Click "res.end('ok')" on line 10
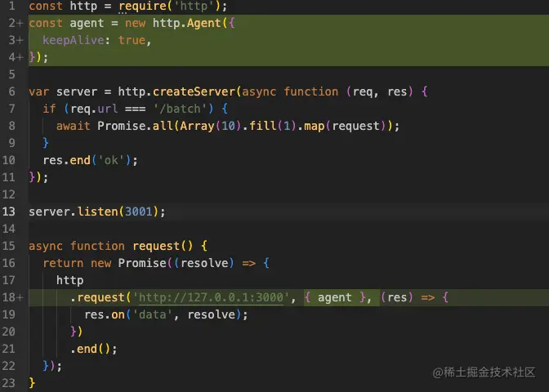 87,160
